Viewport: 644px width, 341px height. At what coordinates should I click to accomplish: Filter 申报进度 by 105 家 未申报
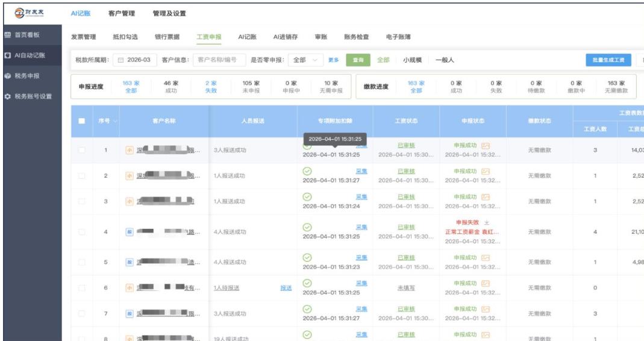(x=251, y=87)
